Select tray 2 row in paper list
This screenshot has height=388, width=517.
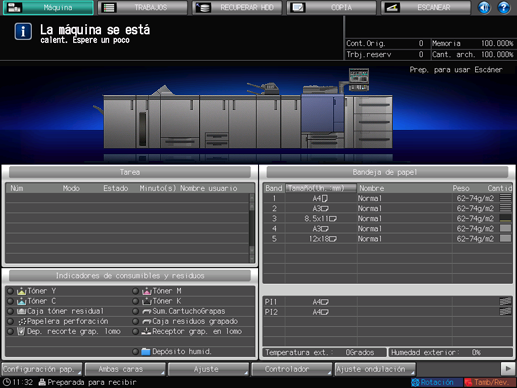(x=388, y=209)
